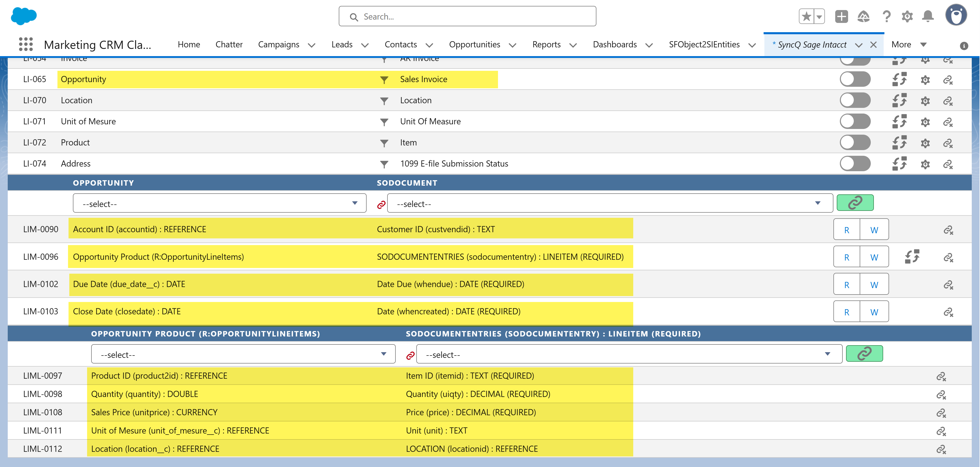Toggle the LI-074 Address switch

pyautogui.click(x=855, y=164)
